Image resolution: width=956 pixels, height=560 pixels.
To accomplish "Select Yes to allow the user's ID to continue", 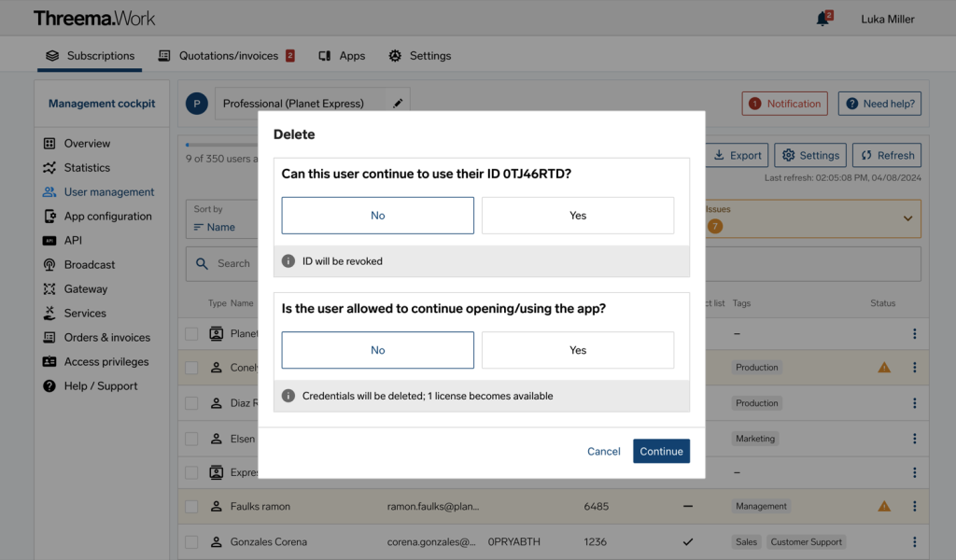I will click(577, 215).
